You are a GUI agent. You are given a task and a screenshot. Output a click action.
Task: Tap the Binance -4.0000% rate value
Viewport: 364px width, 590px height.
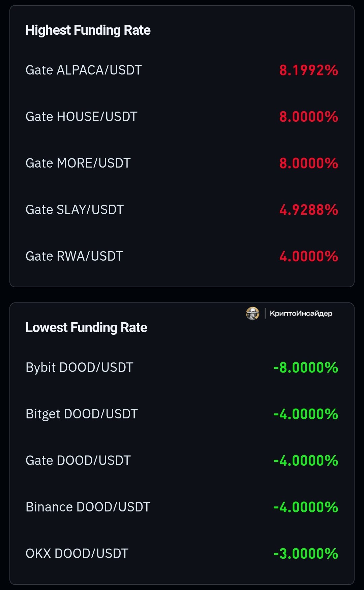pos(305,507)
